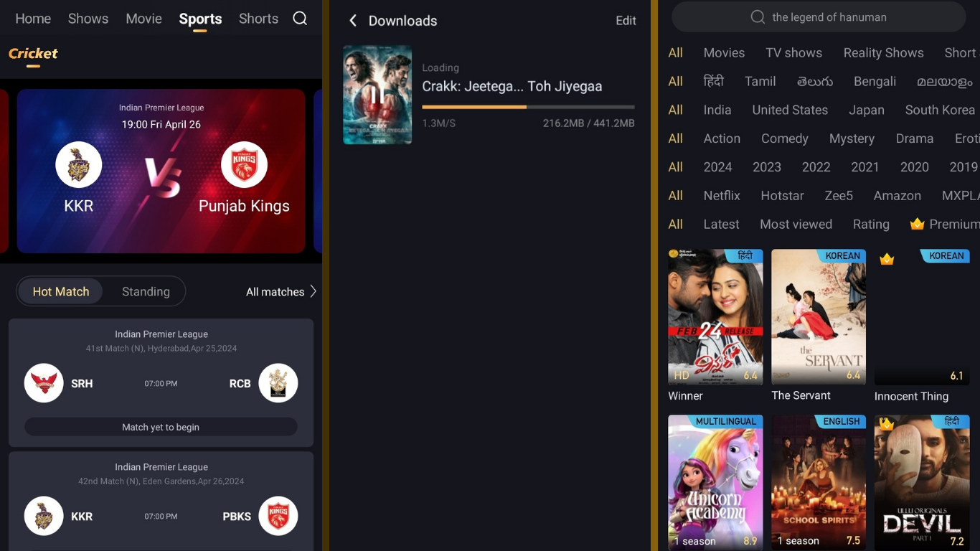Choose the हिंदी language filter
Screen dimensions: 980x551
click(713, 81)
